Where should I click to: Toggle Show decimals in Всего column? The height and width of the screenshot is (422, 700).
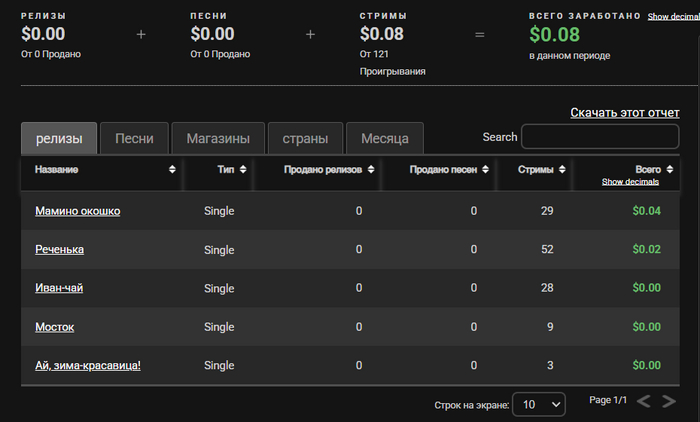(630, 182)
